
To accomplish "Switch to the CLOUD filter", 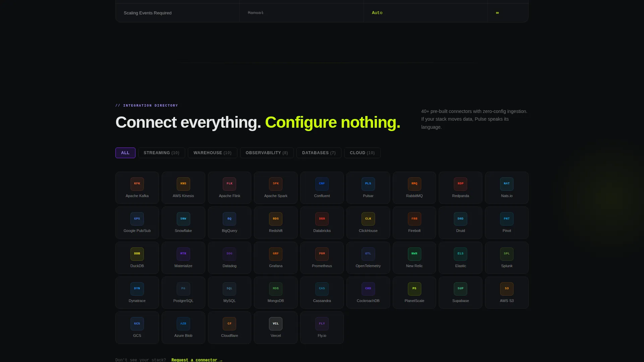I will (x=362, y=153).
